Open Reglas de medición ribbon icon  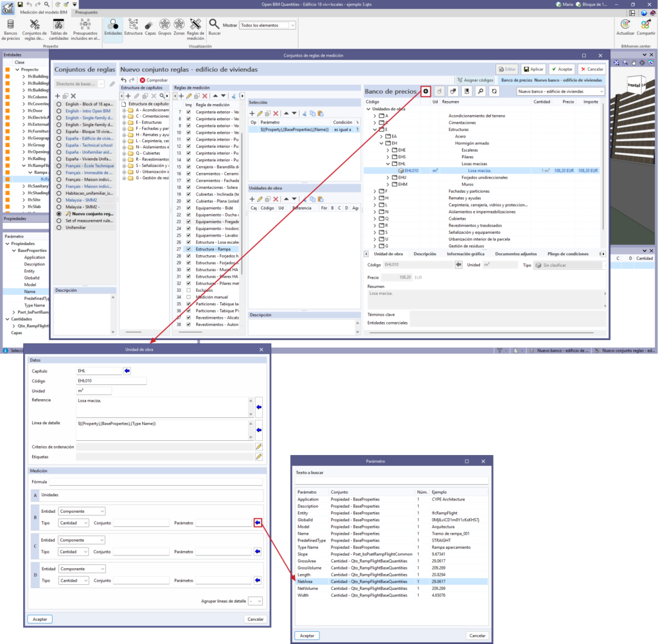[x=195, y=30]
